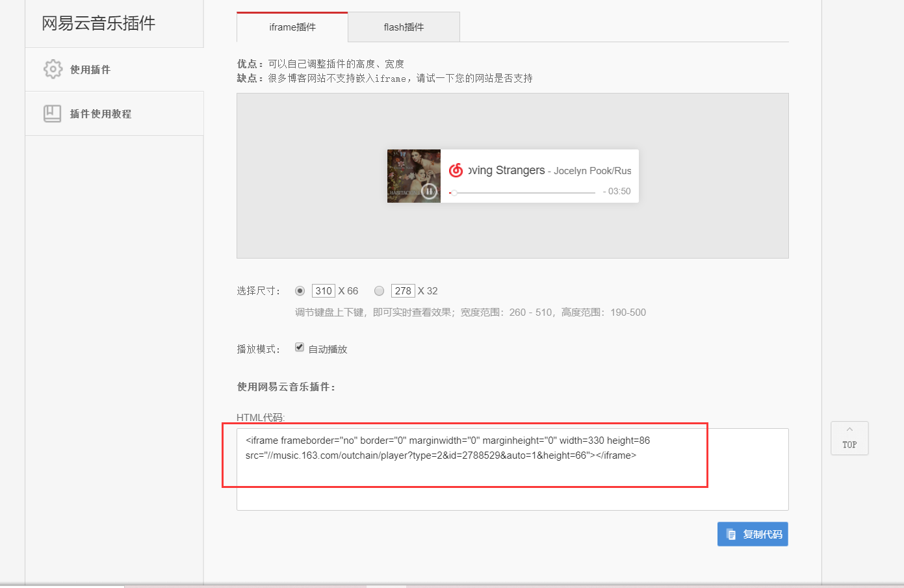Click the 网易云音乐插件 page title

click(x=99, y=23)
